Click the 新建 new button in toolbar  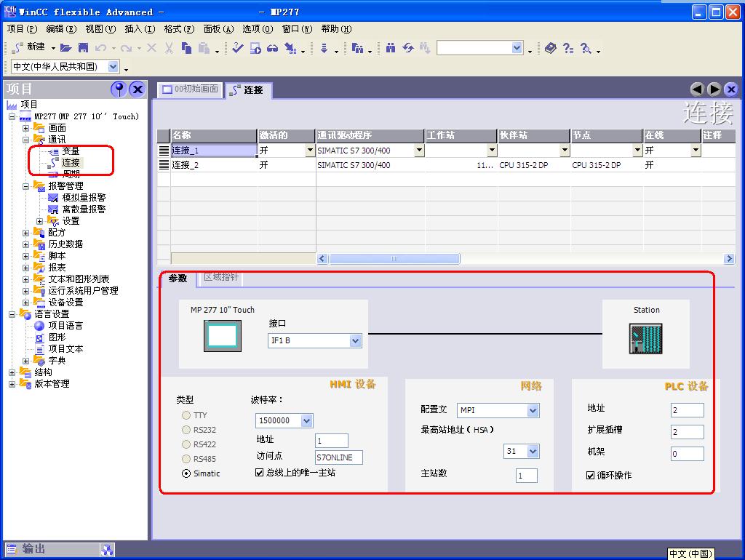point(29,47)
